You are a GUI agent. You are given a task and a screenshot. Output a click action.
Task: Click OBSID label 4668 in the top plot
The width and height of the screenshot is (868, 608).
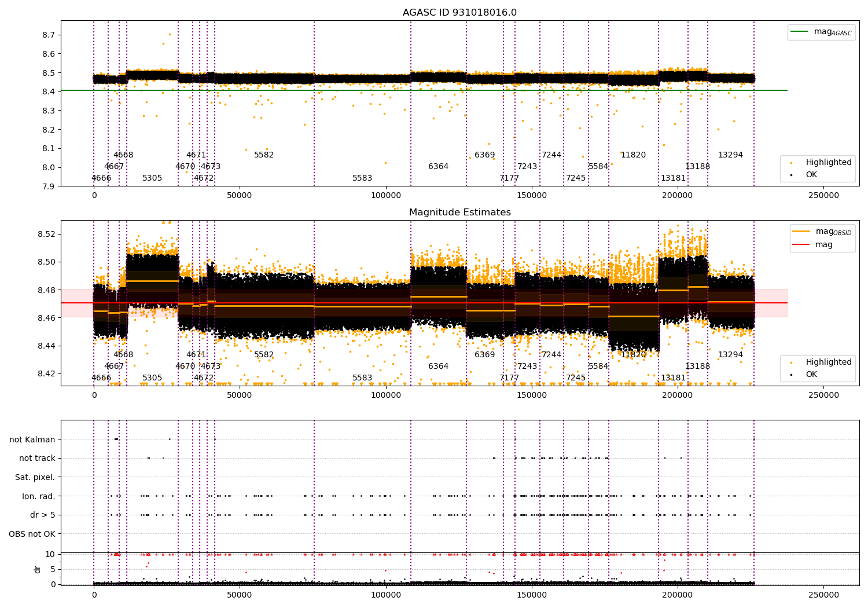[123, 155]
